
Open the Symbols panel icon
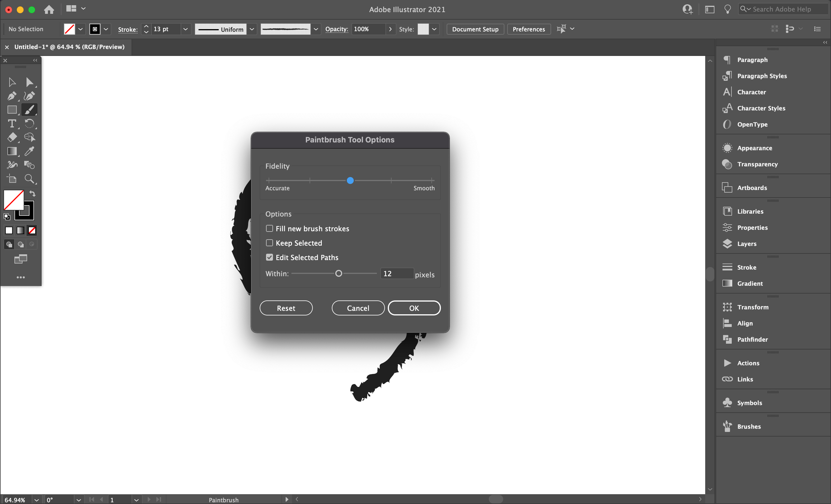tap(727, 403)
